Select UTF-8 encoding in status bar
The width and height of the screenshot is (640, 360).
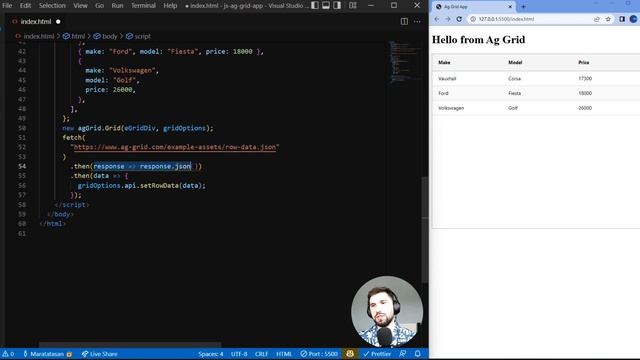[x=239, y=354]
